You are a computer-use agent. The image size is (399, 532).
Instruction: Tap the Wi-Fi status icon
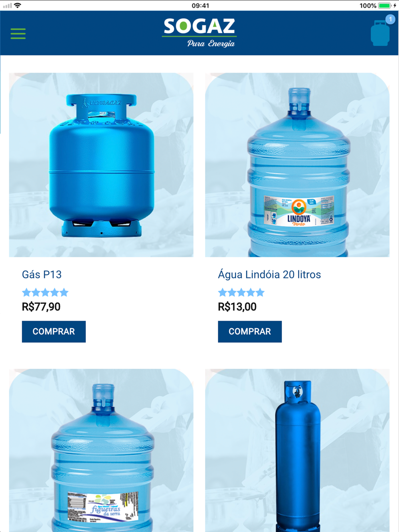(18, 5)
